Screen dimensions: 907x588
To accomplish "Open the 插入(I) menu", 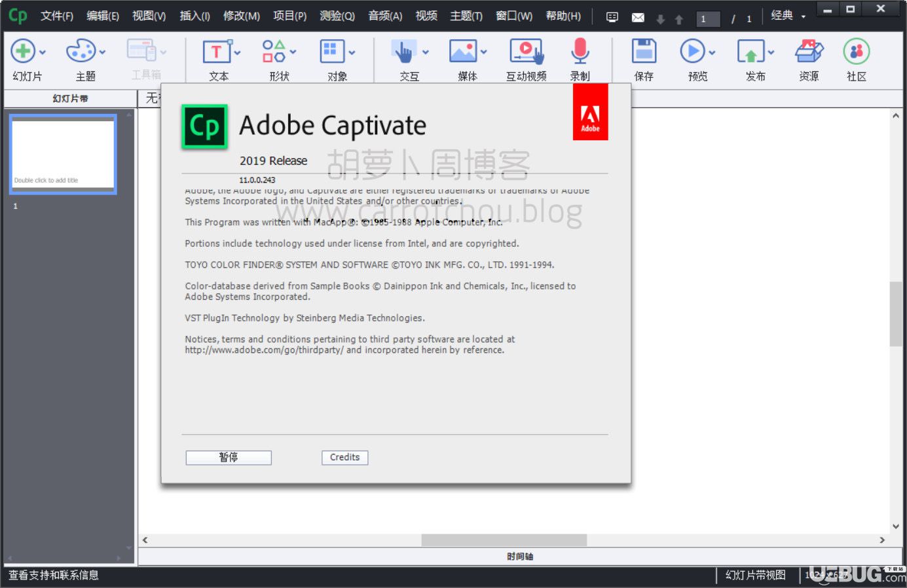I will (x=194, y=16).
